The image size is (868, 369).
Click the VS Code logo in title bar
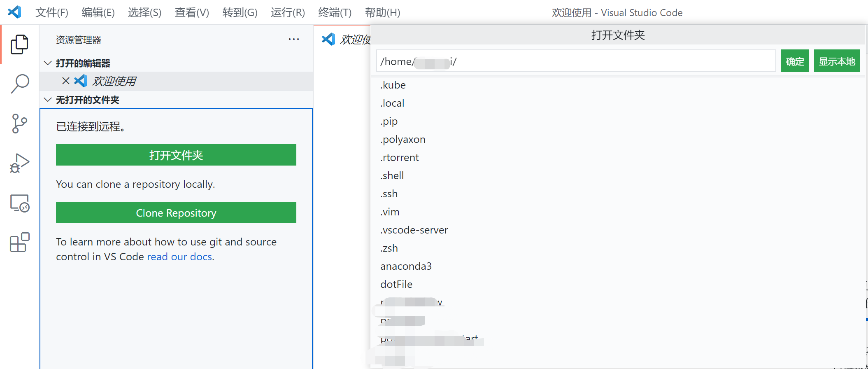pyautogui.click(x=15, y=12)
